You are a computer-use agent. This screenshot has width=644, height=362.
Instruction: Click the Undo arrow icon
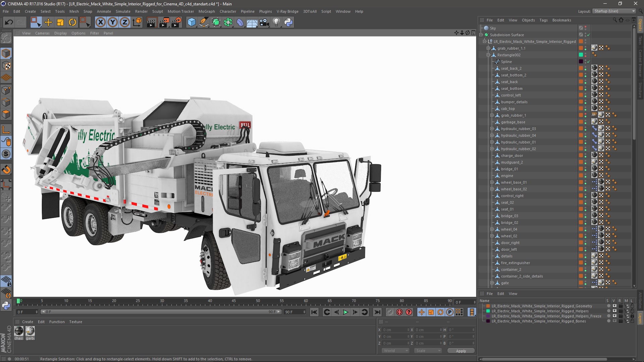tap(9, 22)
